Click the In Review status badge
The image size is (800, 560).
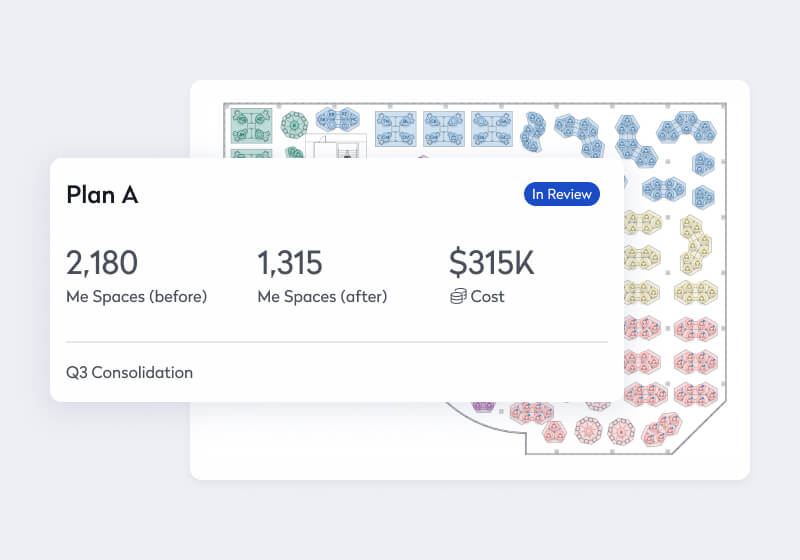pyautogui.click(x=561, y=194)
